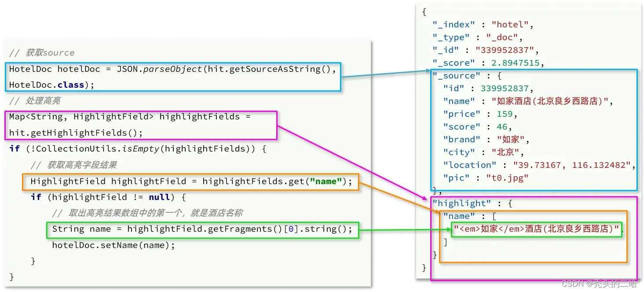Click the comment '// 获取高亮字段结果'
This screenshot has height=292, width=644.
pyautogui.click(x=74, y=165)
